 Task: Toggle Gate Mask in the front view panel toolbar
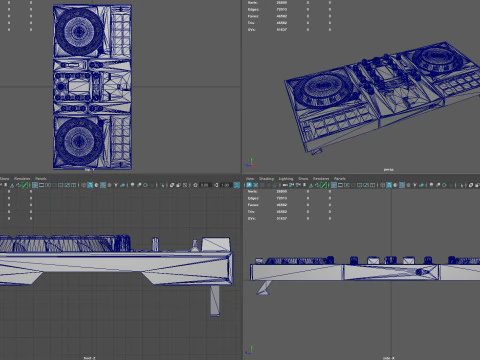pos(54,185)
